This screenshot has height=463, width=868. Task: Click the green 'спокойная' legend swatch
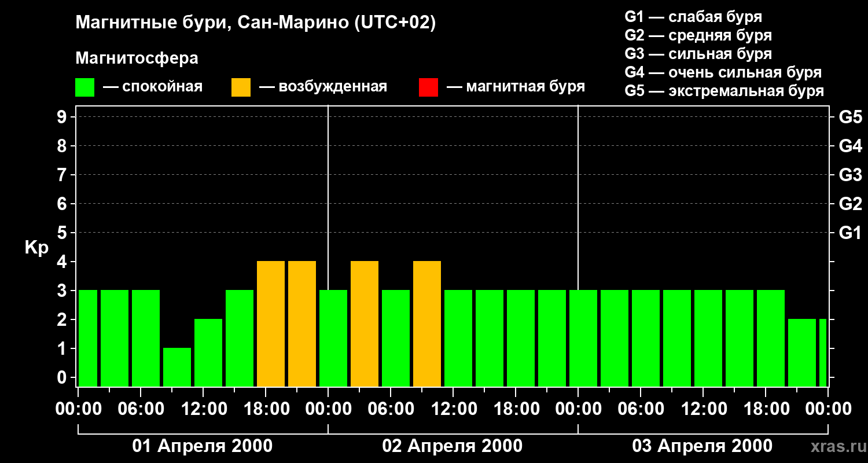[x=84, y=87]
